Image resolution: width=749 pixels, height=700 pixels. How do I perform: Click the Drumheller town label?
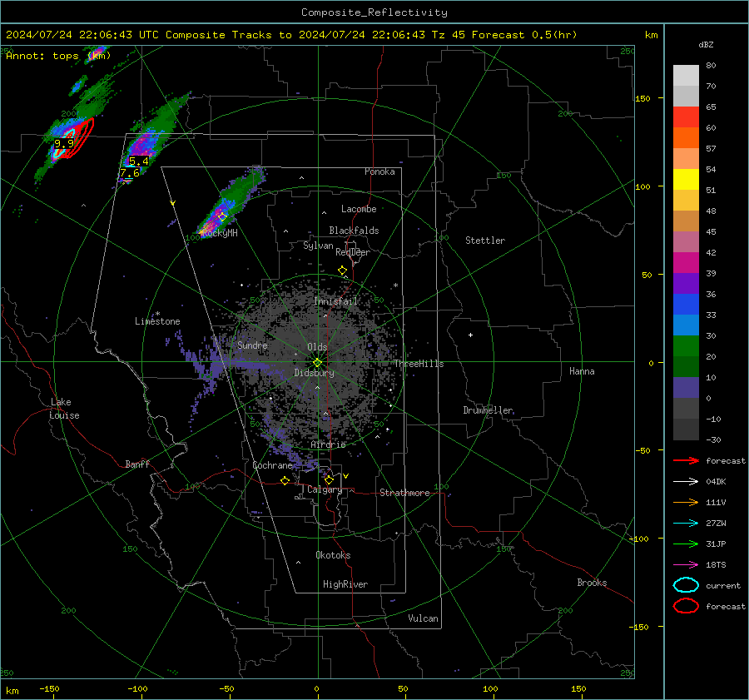488,410
